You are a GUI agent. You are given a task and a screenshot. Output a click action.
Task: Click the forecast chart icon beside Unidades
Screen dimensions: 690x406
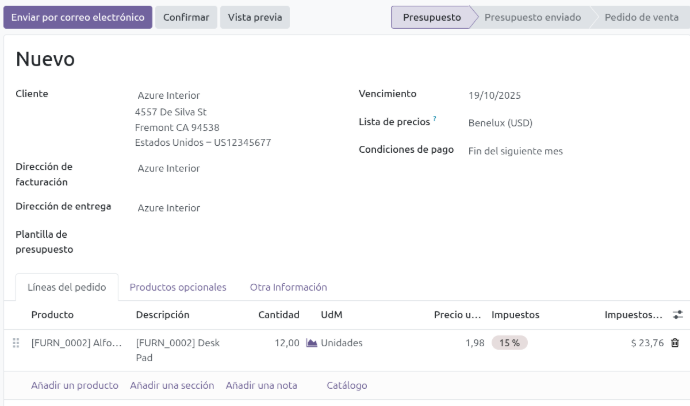click(311, 343)
